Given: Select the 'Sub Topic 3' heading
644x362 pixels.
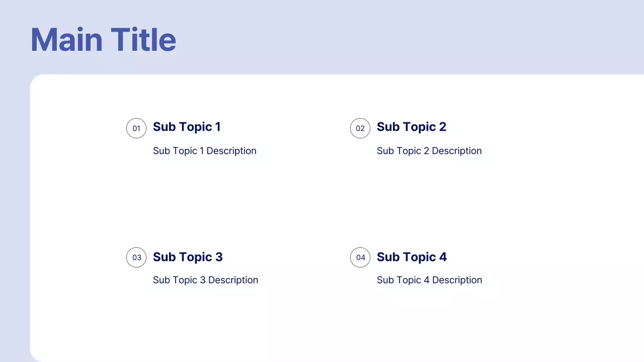Looking at the screenshot, I should click(188, 257).
